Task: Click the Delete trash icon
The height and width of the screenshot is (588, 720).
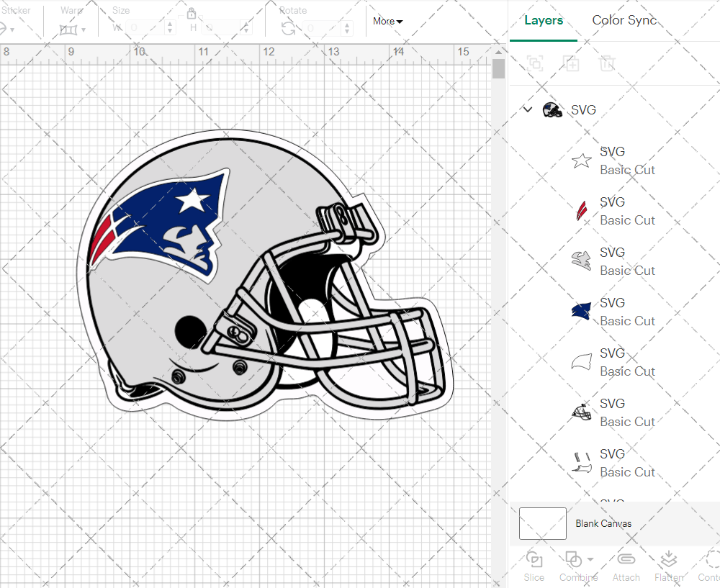Action: coord(606,63)
